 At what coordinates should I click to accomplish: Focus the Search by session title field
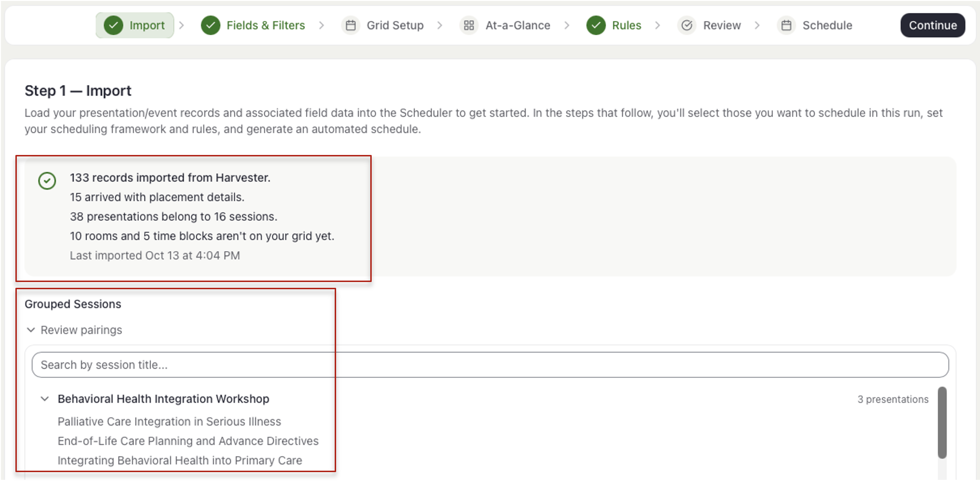coord(490,365)
